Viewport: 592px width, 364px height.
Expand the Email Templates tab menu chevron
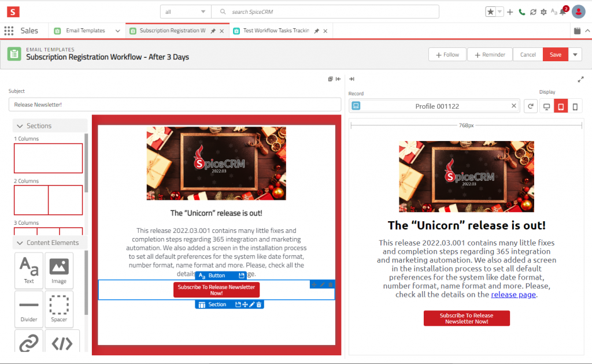(118, 31)
